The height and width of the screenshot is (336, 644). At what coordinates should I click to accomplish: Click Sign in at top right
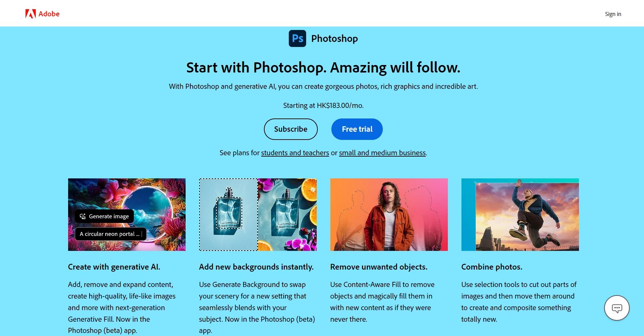pos(612,14)
